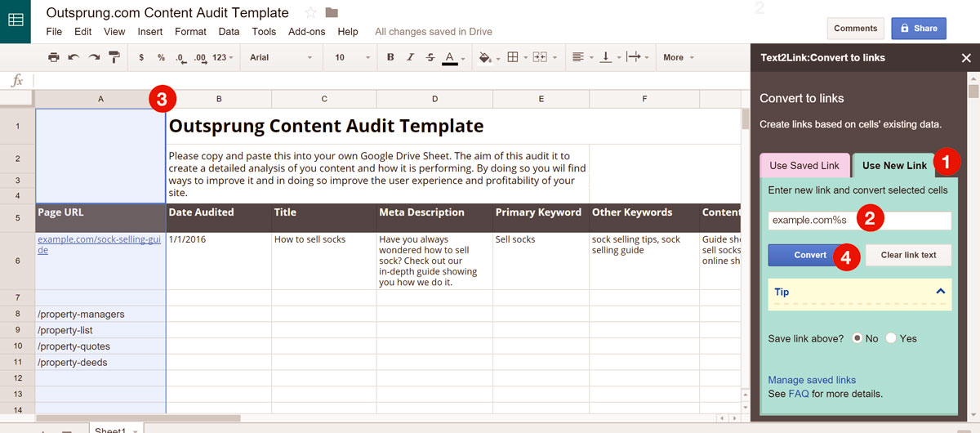Select the /property-managers cell

[100, 314]
